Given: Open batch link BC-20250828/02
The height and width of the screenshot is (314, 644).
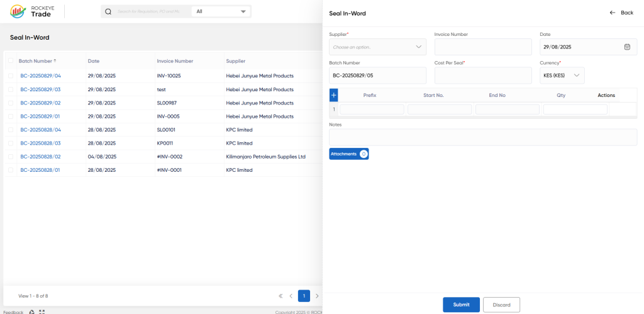Looking at the screenshot, I should coord(41,157).
